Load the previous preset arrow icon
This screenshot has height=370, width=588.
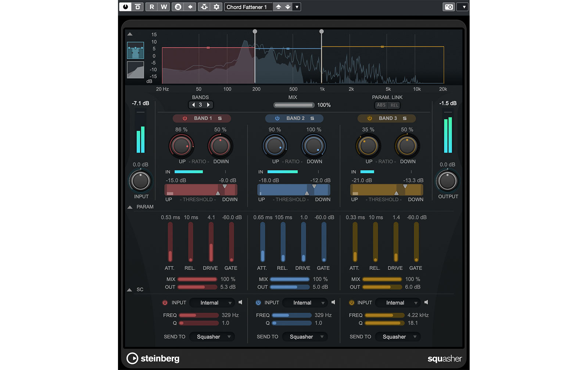tap(278, 7)
